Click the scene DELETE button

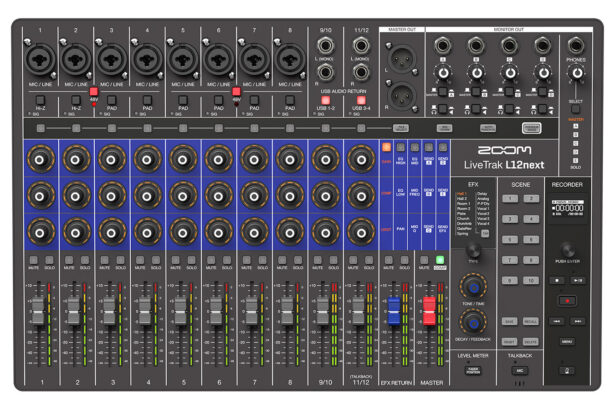click(x=531, y=342)
